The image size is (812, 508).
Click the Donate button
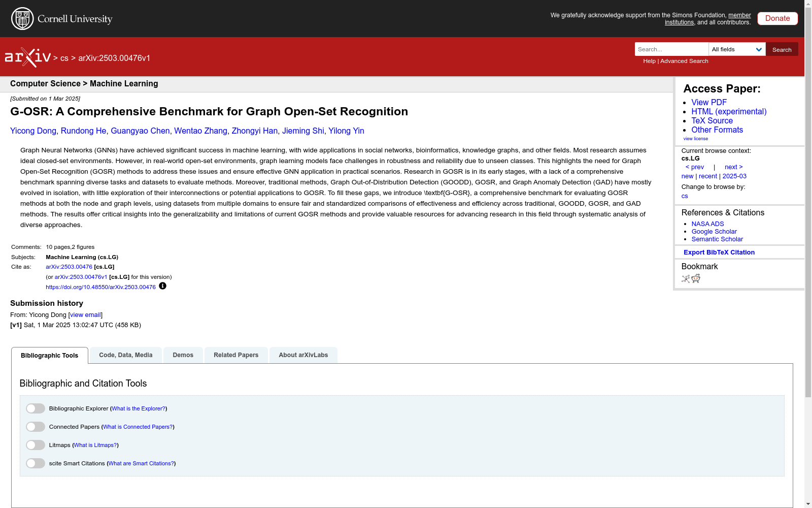tap(777, 18)
